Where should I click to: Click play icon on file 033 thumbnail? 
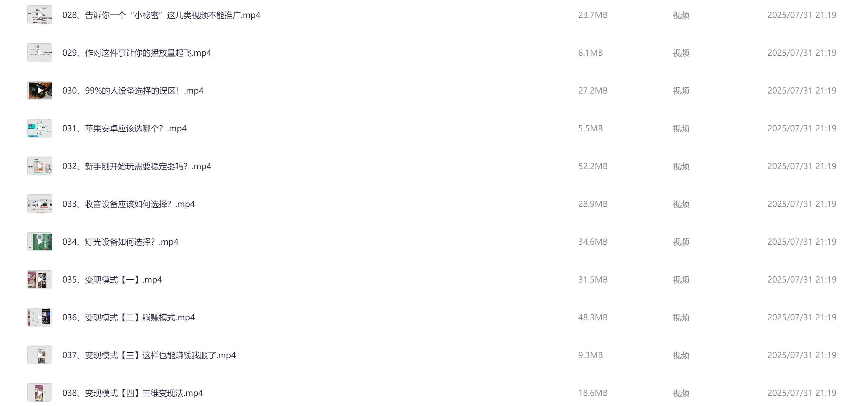pos(40,204)
